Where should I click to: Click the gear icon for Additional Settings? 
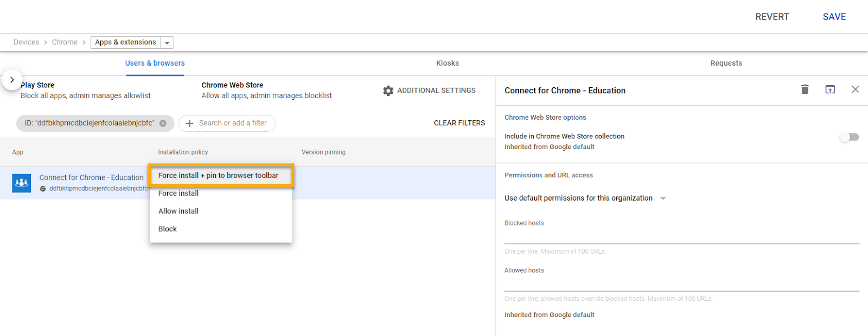click(x=388, y=91)
